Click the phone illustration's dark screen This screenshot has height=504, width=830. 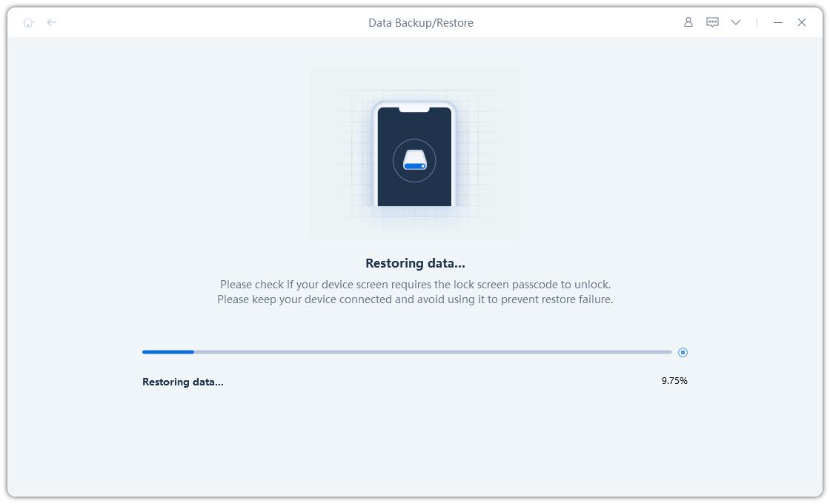pos(414,189)
